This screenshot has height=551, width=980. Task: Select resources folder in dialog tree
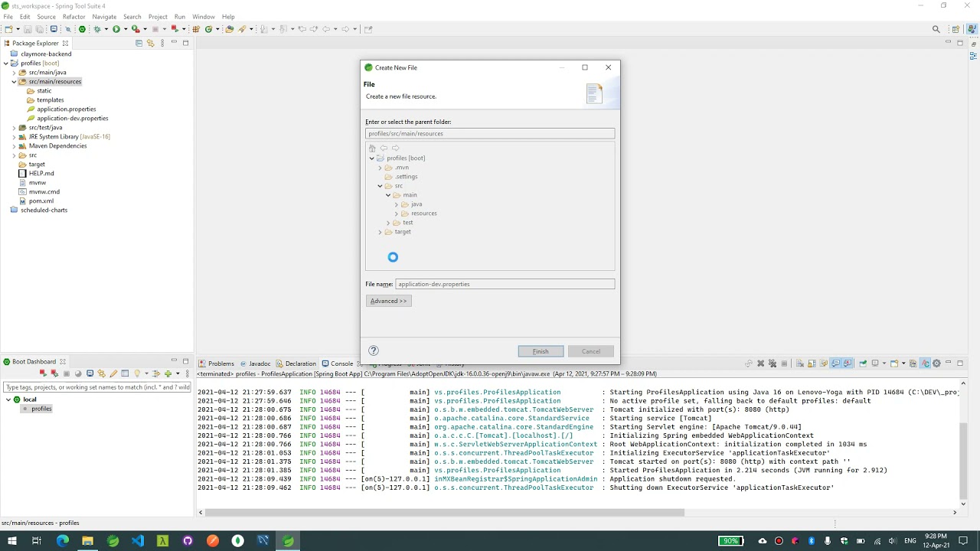coord(423,214)
